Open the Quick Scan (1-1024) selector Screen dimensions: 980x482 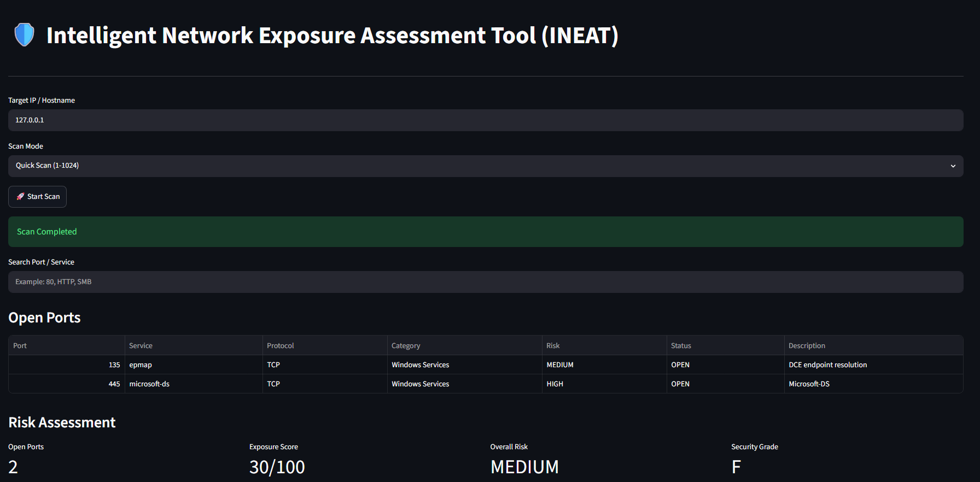tap(486, 166)
